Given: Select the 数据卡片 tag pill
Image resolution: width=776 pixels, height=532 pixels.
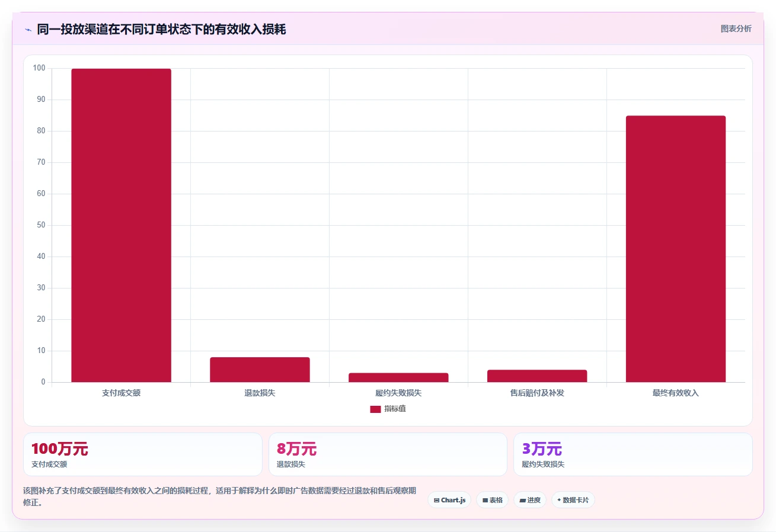Looking at the screenshot, I should [573, 500].
